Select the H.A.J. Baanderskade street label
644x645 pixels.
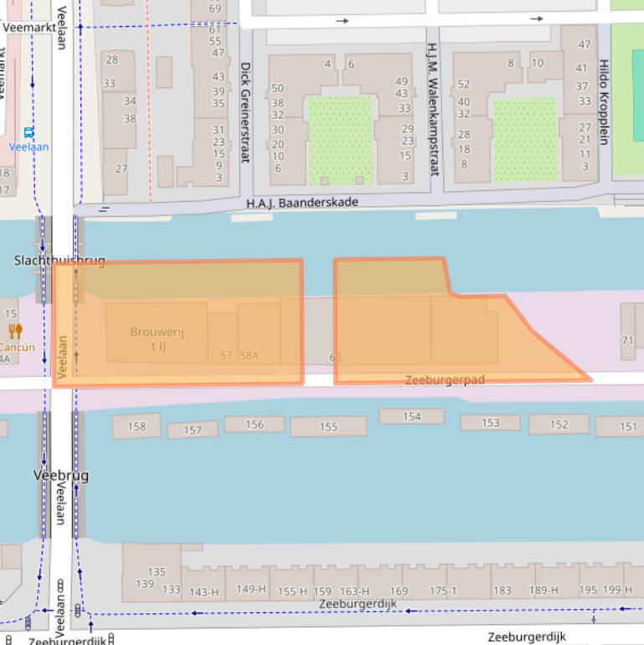[x=301, y=203]
